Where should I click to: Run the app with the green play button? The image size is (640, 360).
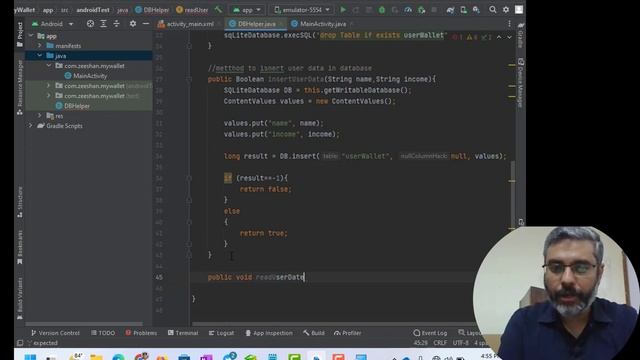pos(343,9)
